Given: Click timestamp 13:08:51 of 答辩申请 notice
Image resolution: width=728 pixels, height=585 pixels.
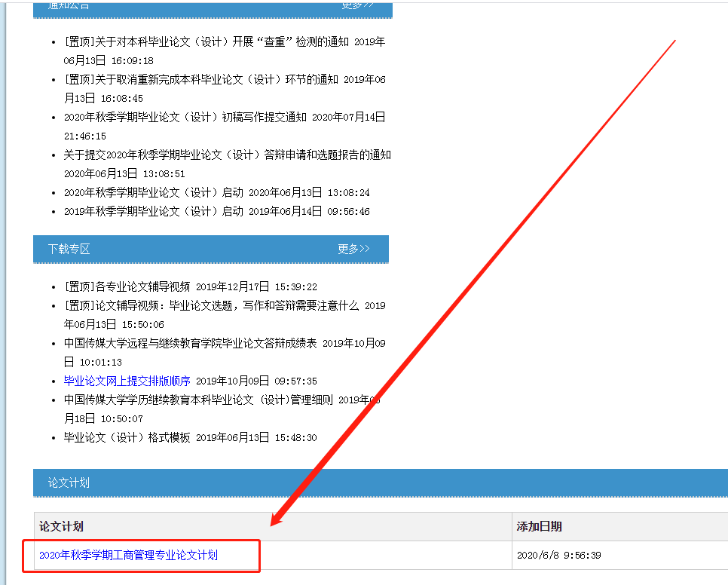Looking at the screenshot, I should pyautogui.click(x=164, y=173).
